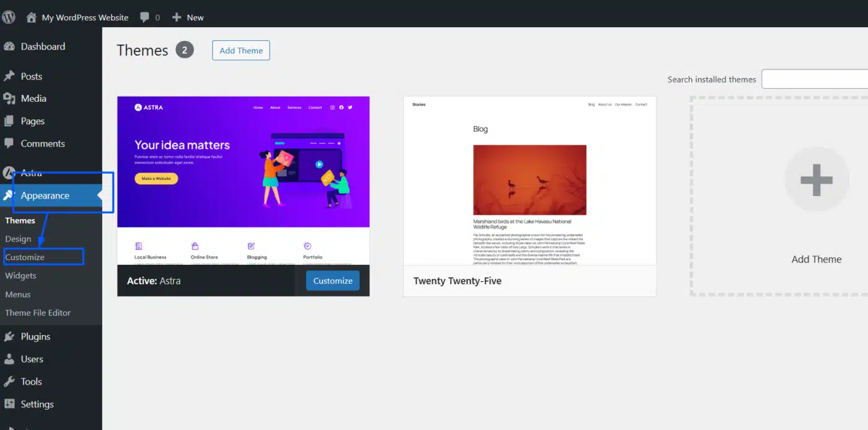Open the Design submenu item
The image size is (868, 430).
(x=18, y=239)
